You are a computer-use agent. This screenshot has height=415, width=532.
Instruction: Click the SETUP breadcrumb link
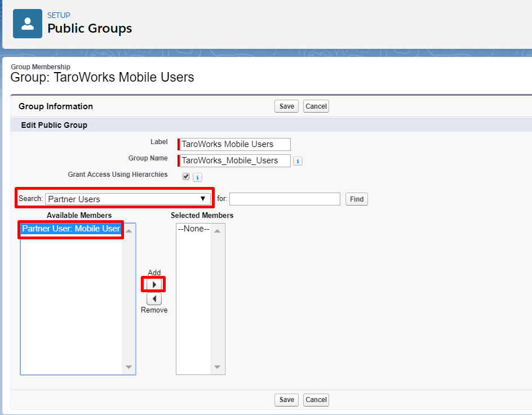coord(59,15)
